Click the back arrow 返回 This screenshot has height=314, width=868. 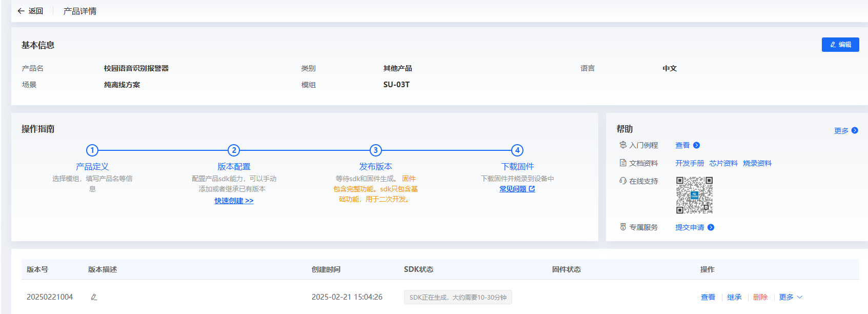pyautogui.click(x=30, y=11)
